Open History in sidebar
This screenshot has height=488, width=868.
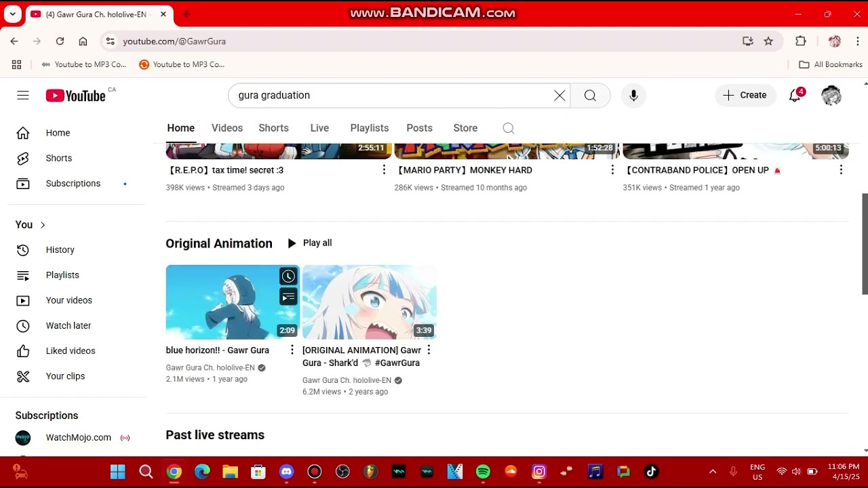tap(73, 250)
